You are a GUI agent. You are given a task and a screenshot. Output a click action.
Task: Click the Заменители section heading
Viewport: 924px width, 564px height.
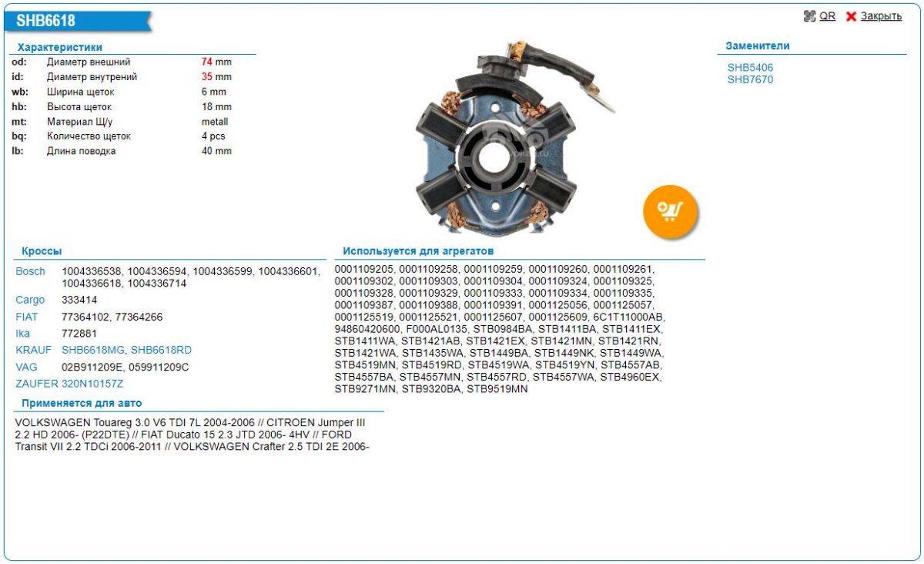757,45
